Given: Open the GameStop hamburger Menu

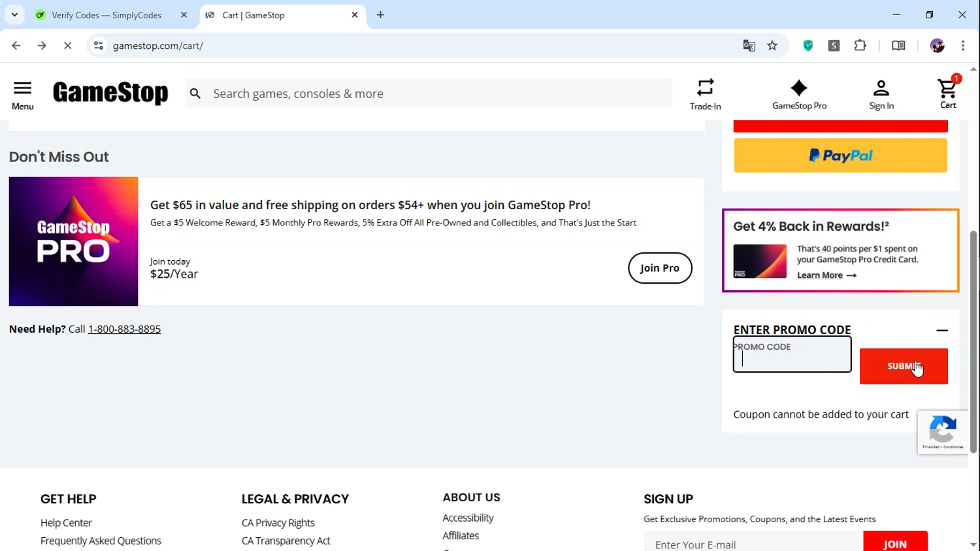Looking at the screenshot, I should coord(22,95).
